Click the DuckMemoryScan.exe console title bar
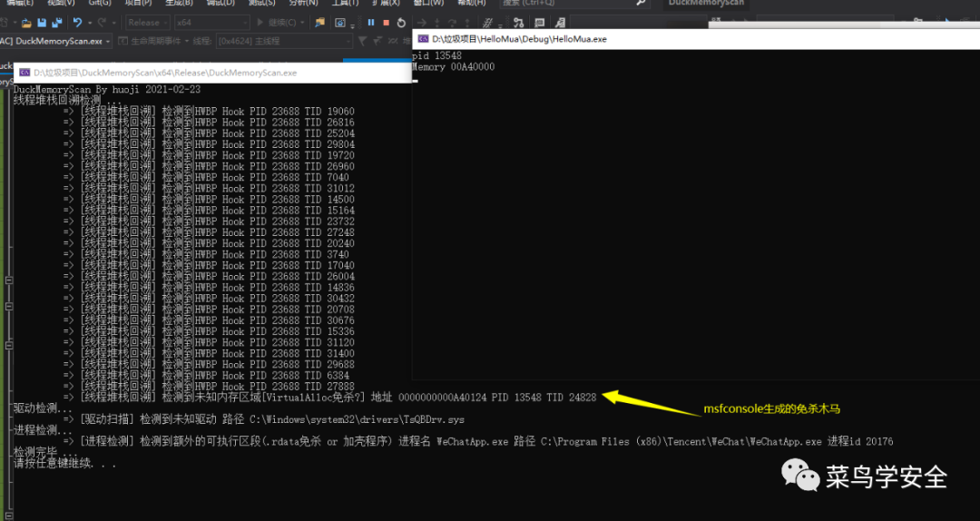980x521 pixels. (212, 73)
